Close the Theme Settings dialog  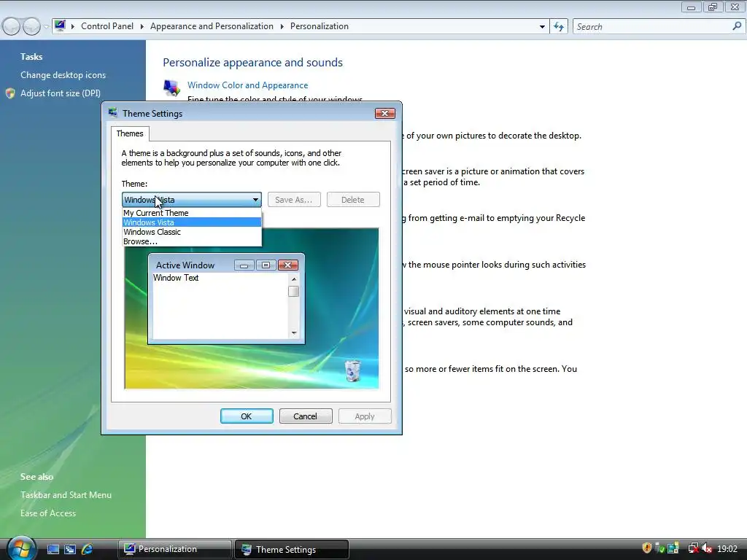tap(385, 113)
